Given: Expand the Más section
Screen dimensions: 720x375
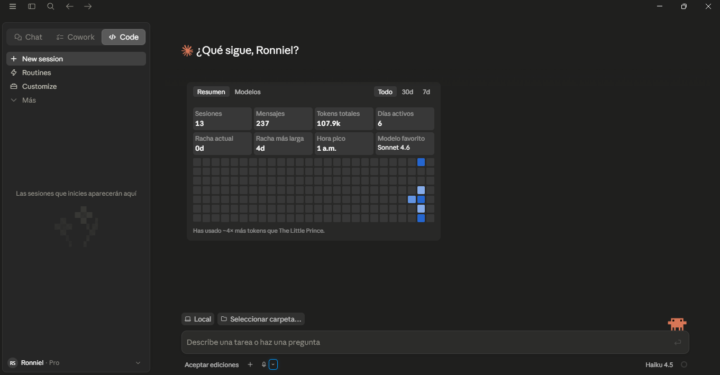Looking at the screenshot, I should 76,100.
